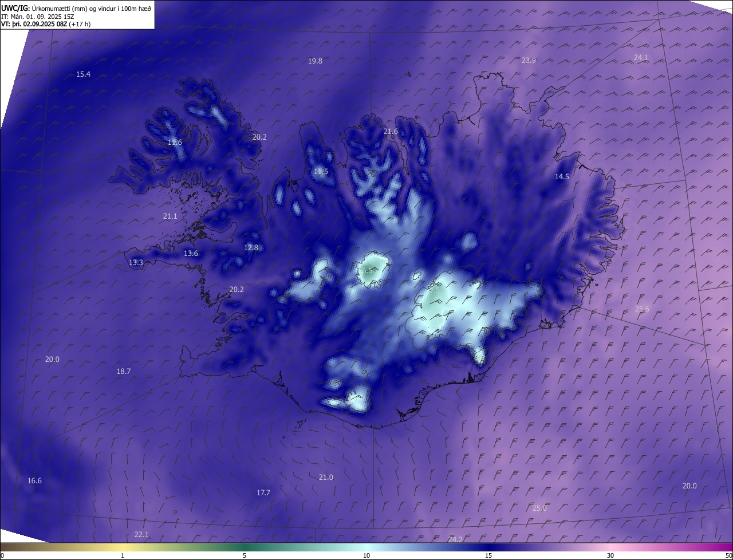The width and height of the screenshot is (733, 560).
Task: Click the 21.6 value label on the map
Action: (391, 132)
